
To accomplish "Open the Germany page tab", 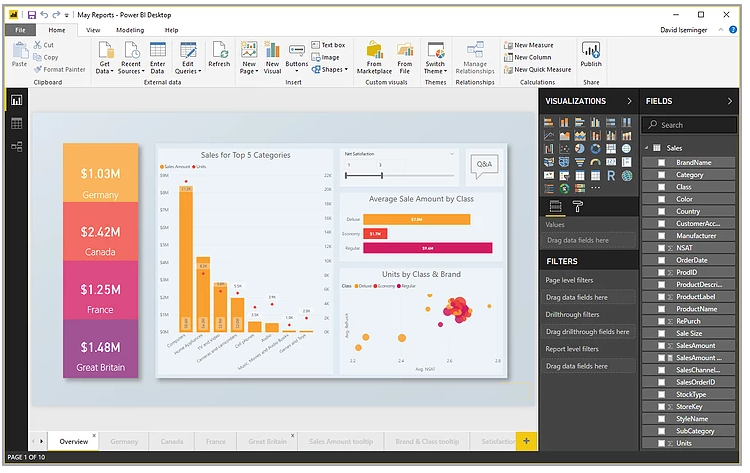I will pos(124,441).
